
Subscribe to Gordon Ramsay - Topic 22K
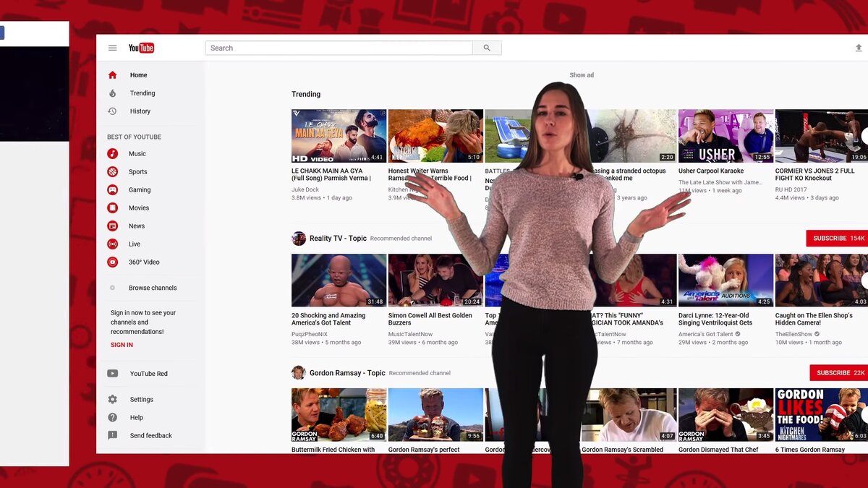coord(839,373)
